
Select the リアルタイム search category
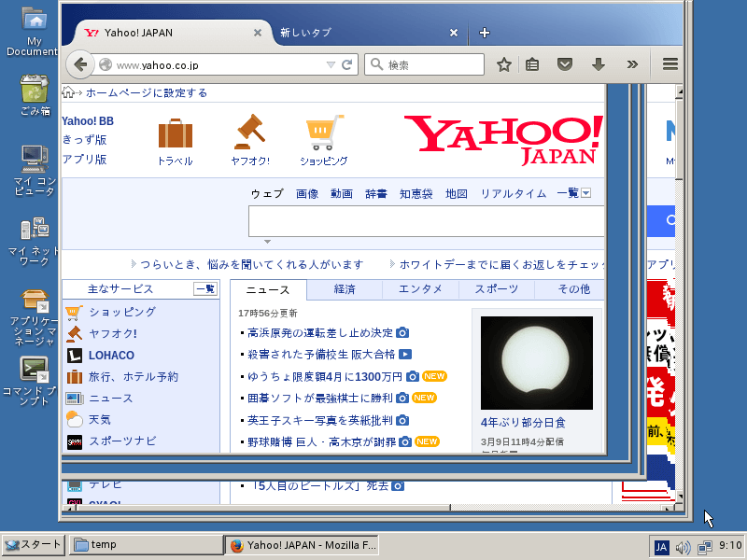click(513, 193)
